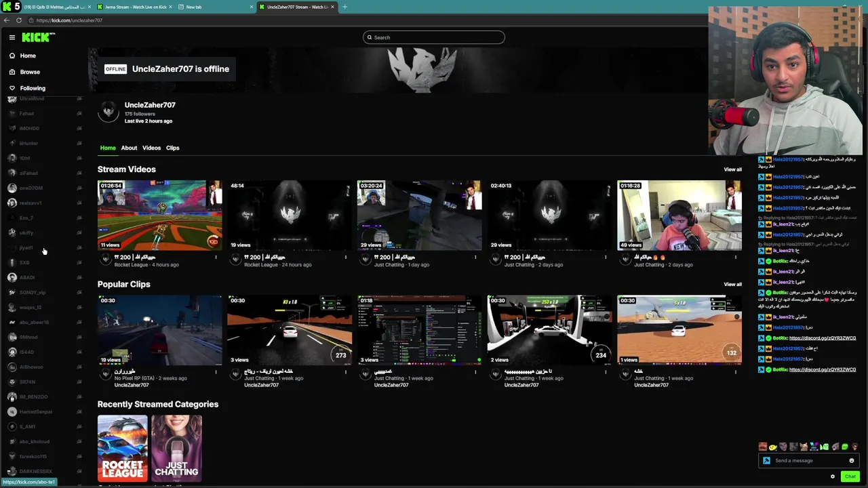Open options menu for Rocket League video
Viewport: 868px width, 488px height.
pos(216,258)
